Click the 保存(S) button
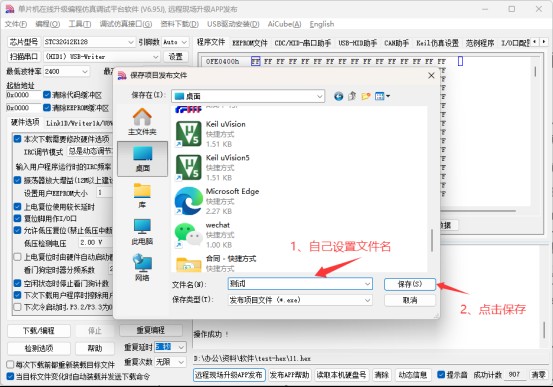Image resolution: width=553 pixels, height=387 pixels. click(409, 284)
